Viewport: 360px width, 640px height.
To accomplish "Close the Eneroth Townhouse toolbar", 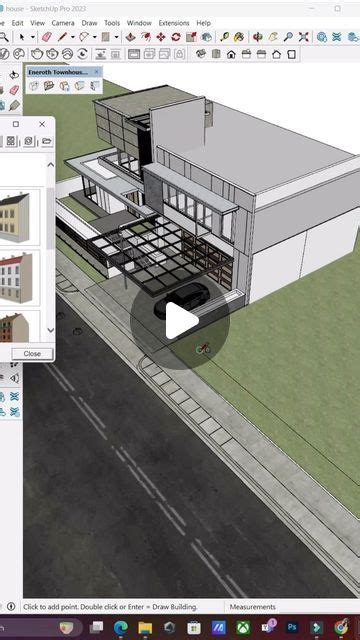I will point(96,72).
